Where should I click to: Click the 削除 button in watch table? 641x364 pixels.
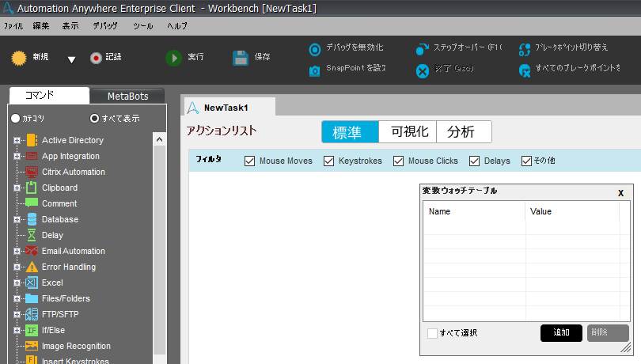pyautogui.click(x=608, y=333)
